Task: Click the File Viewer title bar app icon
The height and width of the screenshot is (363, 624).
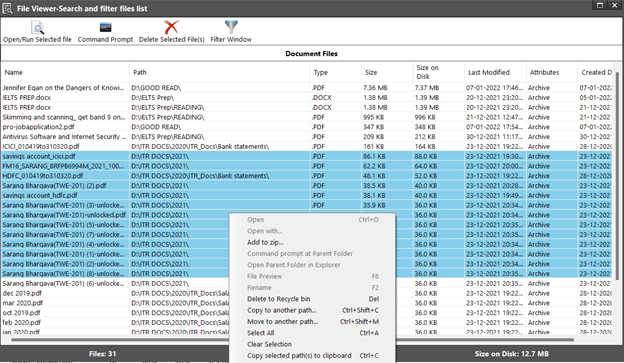Action: [x=8, y=8]
